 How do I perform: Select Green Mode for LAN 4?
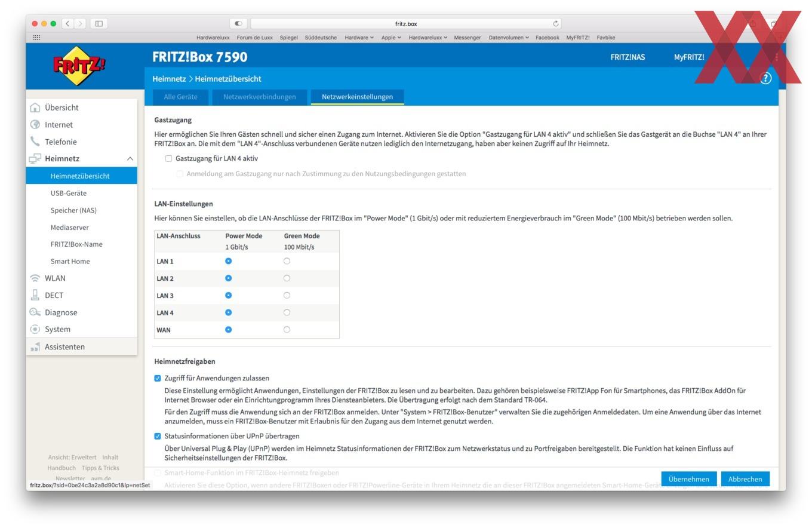tap(287, 312)
